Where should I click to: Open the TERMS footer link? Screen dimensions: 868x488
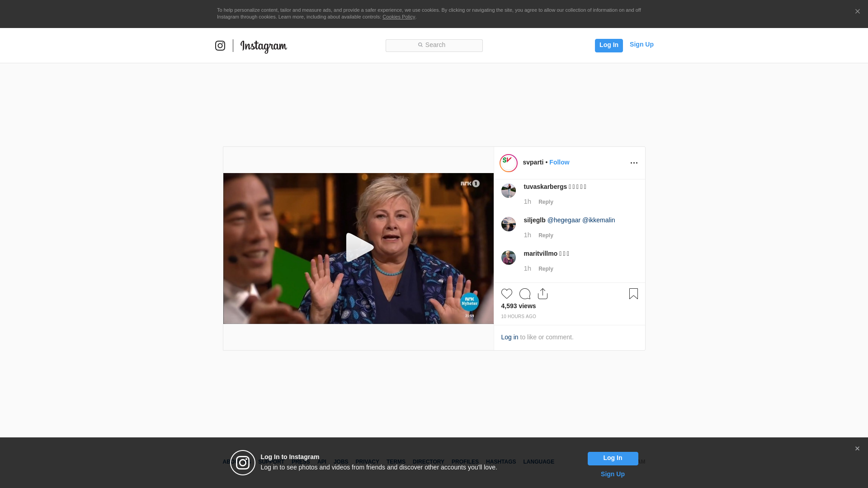(396, 462)
